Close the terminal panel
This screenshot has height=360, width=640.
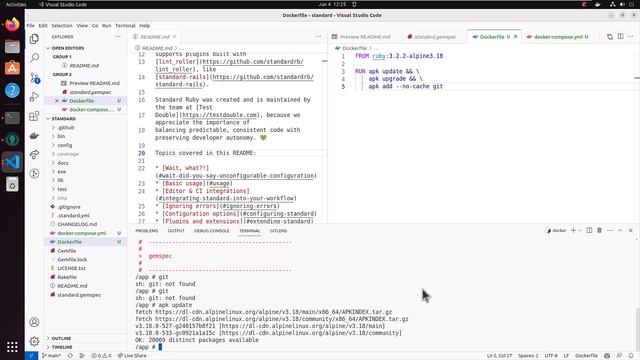[631, 231]
